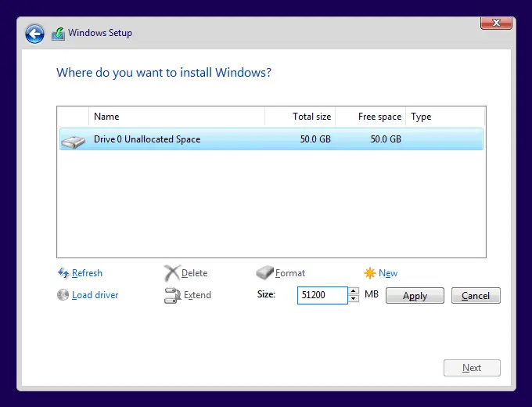Image resolution: width=532 pixels, height=407 pixels.
Task: Click the Delete X icon
Action: coord(171,273)
